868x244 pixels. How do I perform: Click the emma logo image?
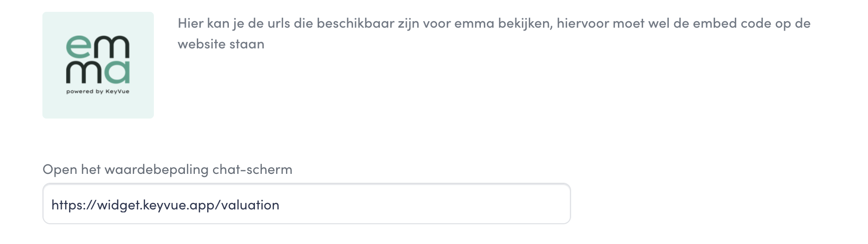click(x=98, y=65)
